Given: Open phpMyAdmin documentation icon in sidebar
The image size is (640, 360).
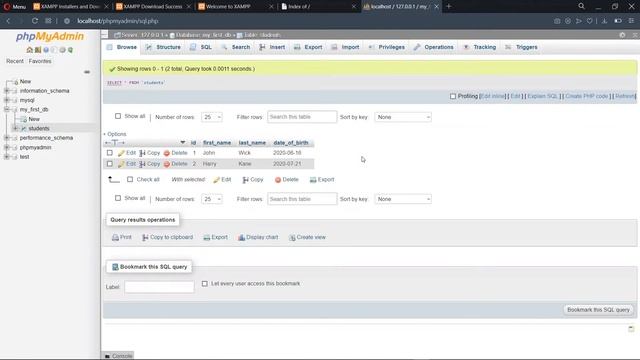Looking at the screenshot, I should point(46,50).
